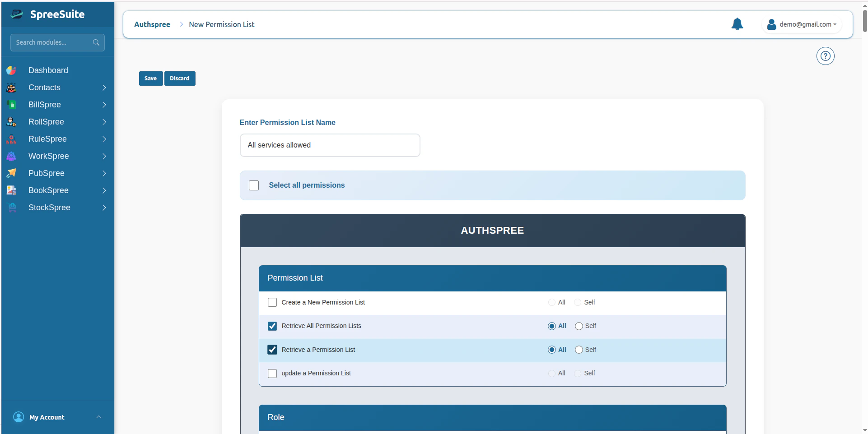Expand the WorkSpree submenu chevron
This screenshot has height=434, width=868.
[x=104, y=156]
